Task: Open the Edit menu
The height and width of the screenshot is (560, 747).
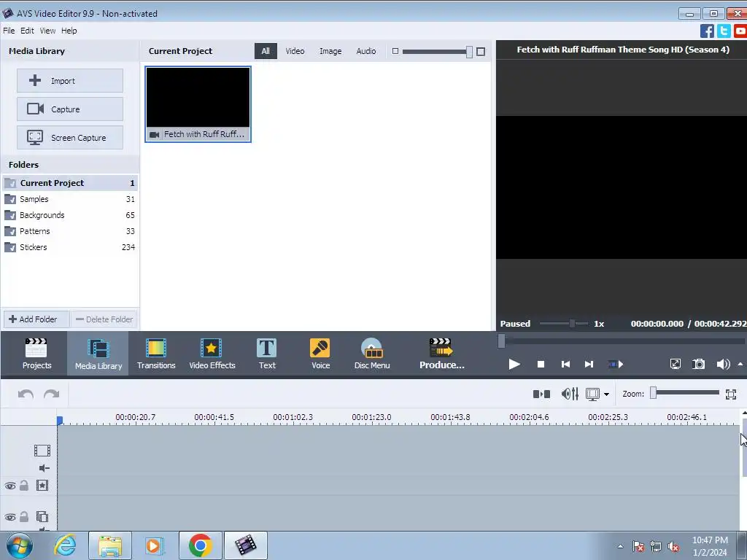Action: pos(27,31)
